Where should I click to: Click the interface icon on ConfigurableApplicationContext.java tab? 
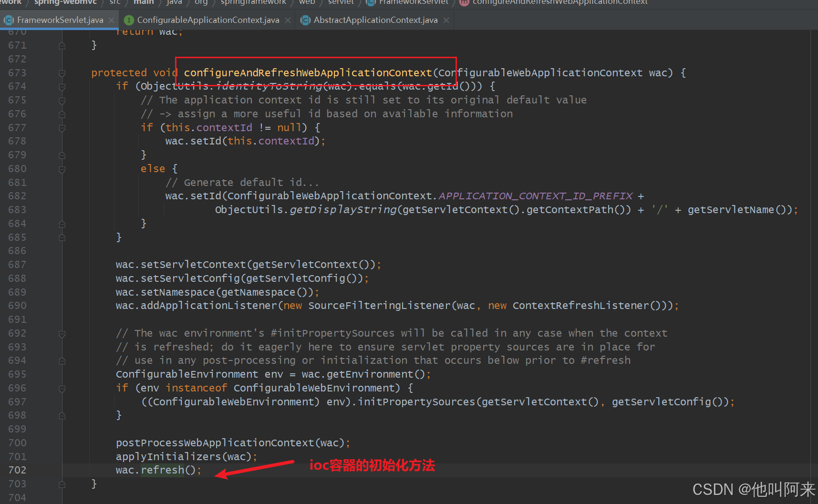[x=129, y=20]
